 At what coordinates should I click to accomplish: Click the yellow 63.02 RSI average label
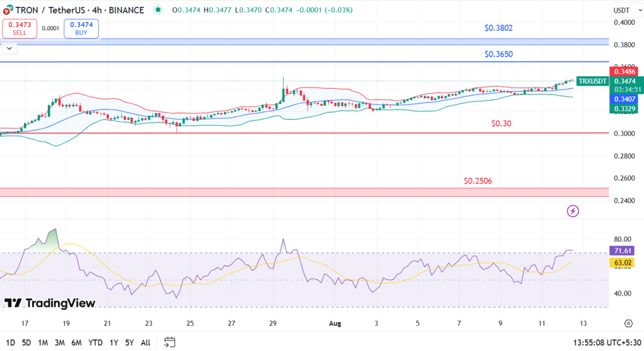coord(623,262)
